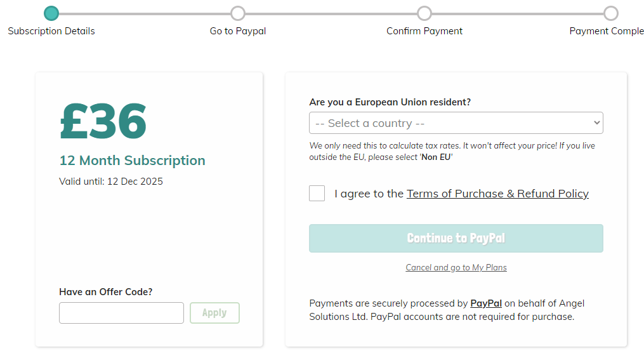Image resolution: width=644 pixels, height=358 pixels.
Task: Open the PayPal link in payments note
Action: point(486,303)
